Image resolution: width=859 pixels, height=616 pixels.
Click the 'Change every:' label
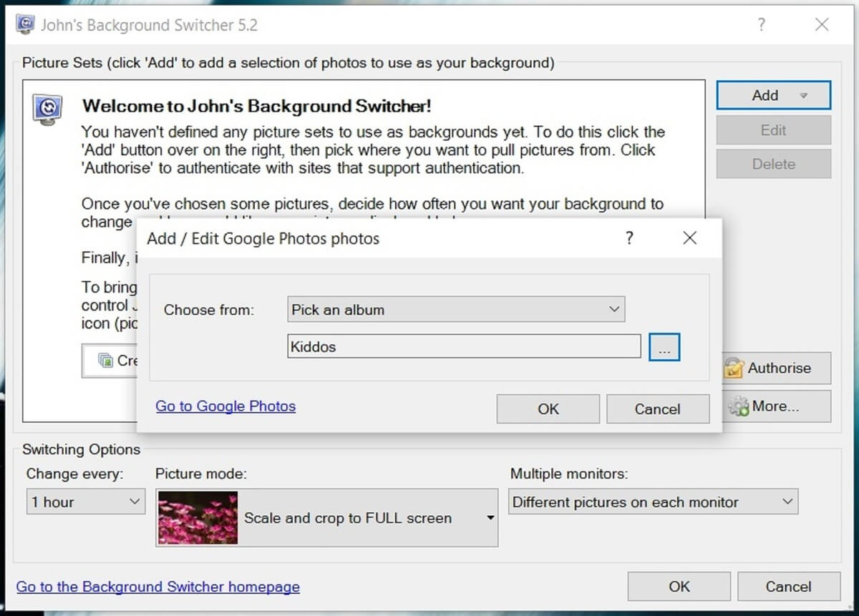click(75, 474)
